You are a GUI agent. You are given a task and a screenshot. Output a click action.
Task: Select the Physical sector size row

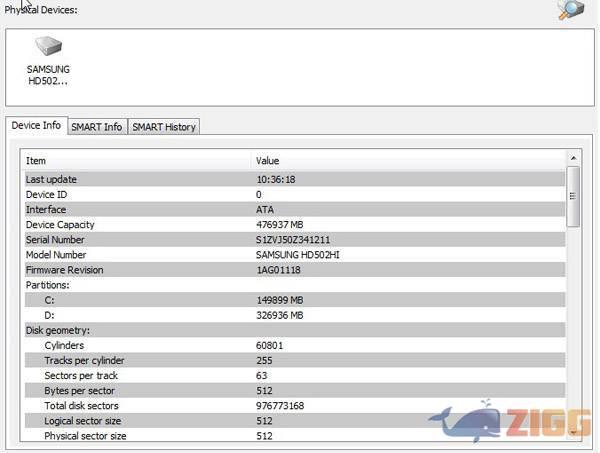tap(295, 435)
